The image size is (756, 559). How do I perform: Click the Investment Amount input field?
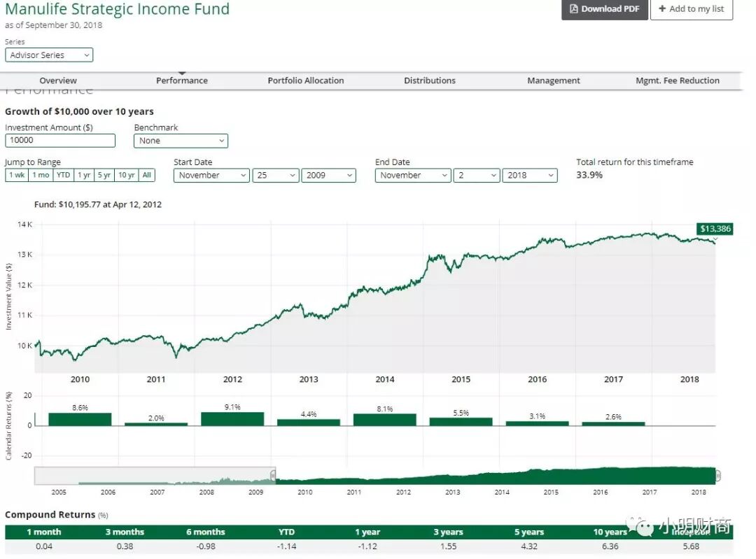point(60,140)
